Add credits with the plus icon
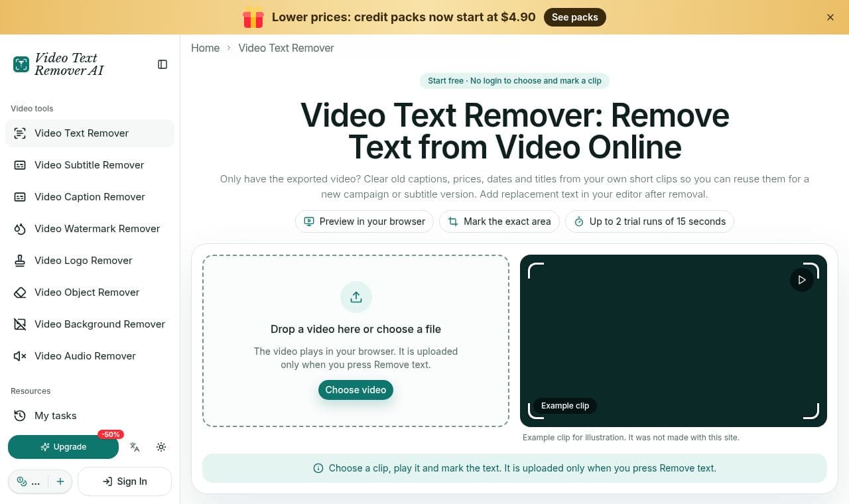849x504 pixels. tap(60, 481)
